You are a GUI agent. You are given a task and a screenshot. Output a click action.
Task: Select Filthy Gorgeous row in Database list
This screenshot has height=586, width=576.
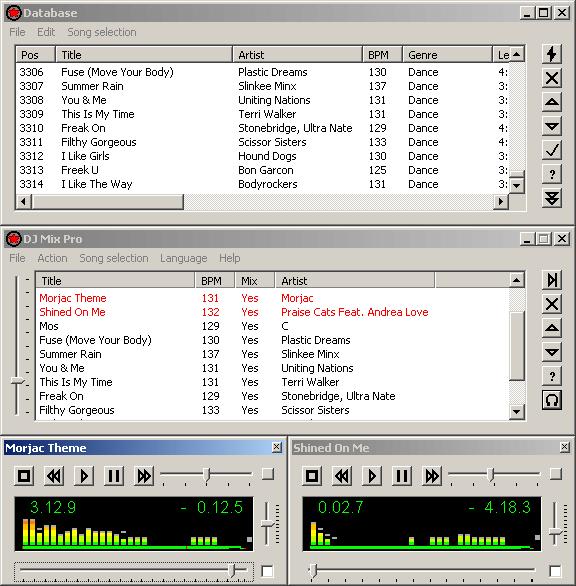coord(263,142)
